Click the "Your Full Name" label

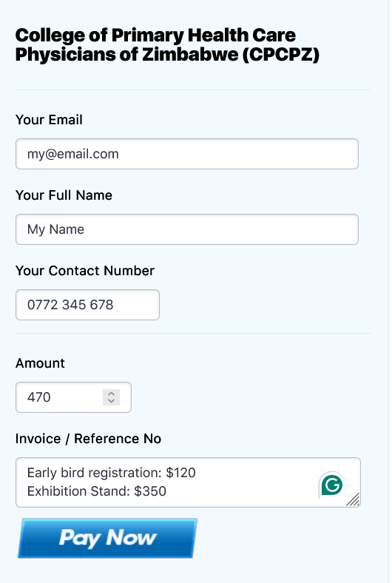click(64, 195)
